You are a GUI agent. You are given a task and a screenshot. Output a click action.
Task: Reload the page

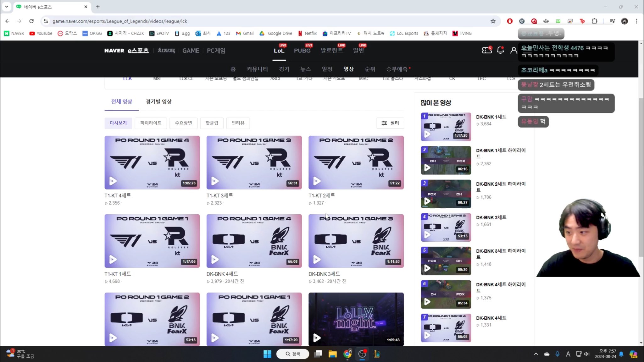(31, 21)
